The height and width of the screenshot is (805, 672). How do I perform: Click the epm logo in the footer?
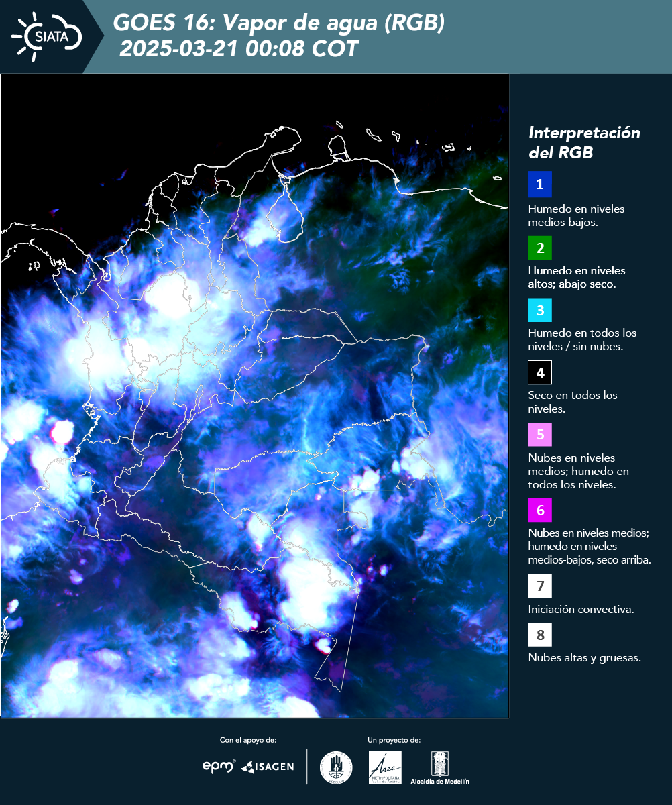pyautogui.click(x=219, y=766)
